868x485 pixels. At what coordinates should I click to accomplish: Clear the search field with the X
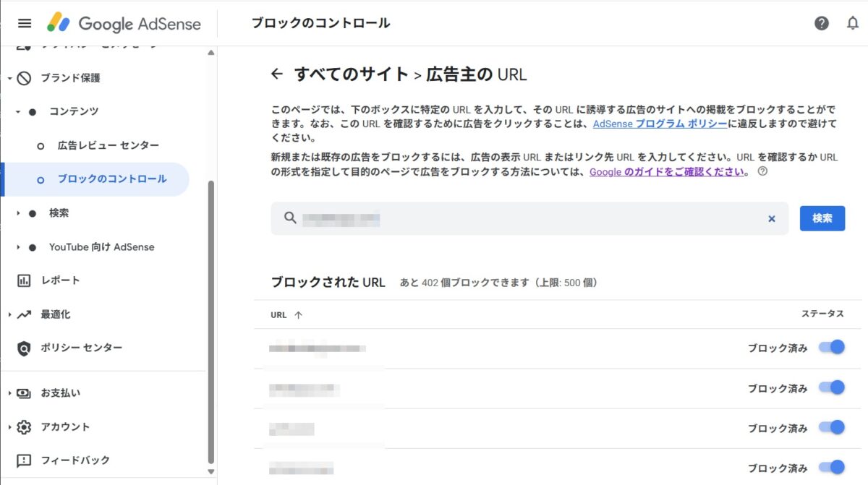[x=772, y=218]
